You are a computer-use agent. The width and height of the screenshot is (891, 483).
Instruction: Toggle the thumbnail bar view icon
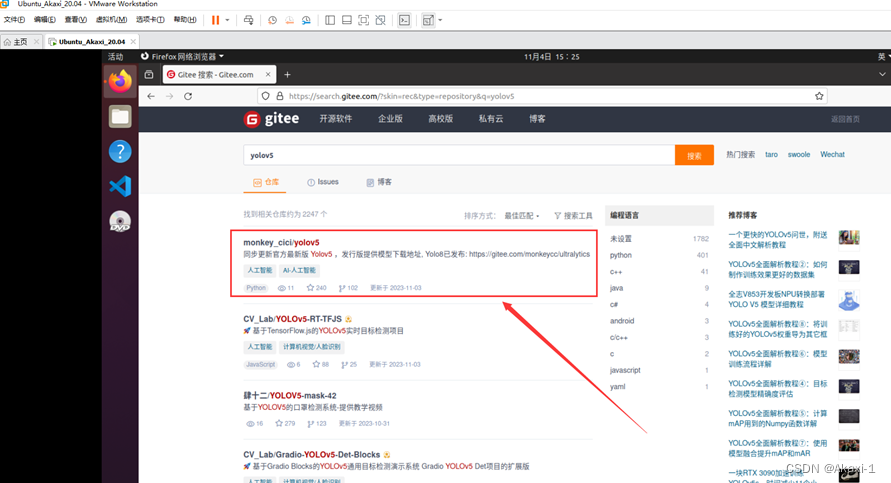tap(347, 20)
